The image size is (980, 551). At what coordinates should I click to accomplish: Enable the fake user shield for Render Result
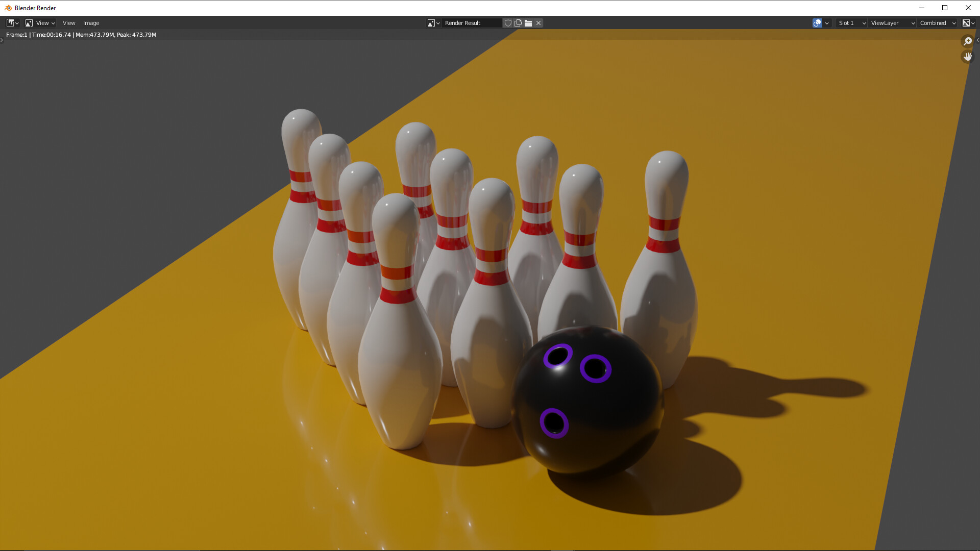tap(508, 23)
